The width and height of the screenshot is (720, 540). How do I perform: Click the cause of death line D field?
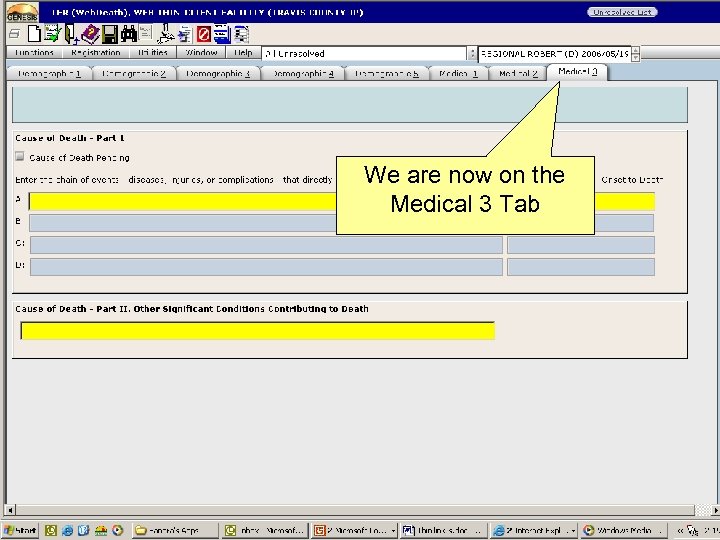[x=266, y=267]
